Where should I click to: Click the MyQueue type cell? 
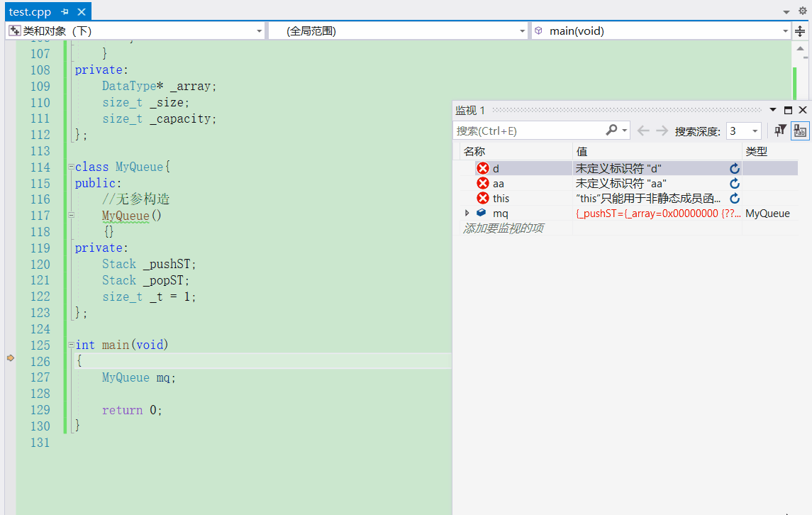pyautogui.click(x=767, y=214)
